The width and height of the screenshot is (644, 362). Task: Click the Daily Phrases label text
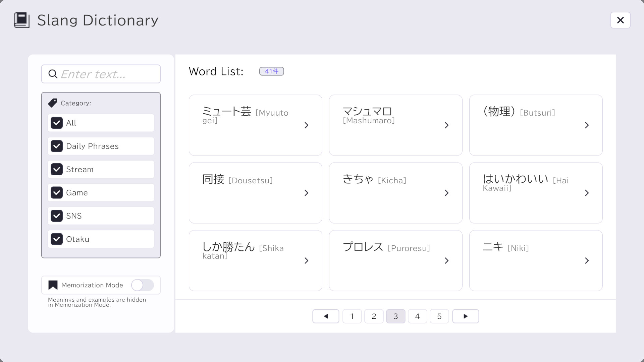click(93, 146)
